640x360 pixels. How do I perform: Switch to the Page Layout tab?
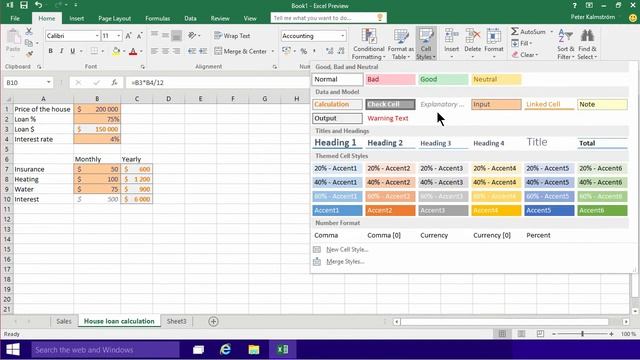(115, 18)
